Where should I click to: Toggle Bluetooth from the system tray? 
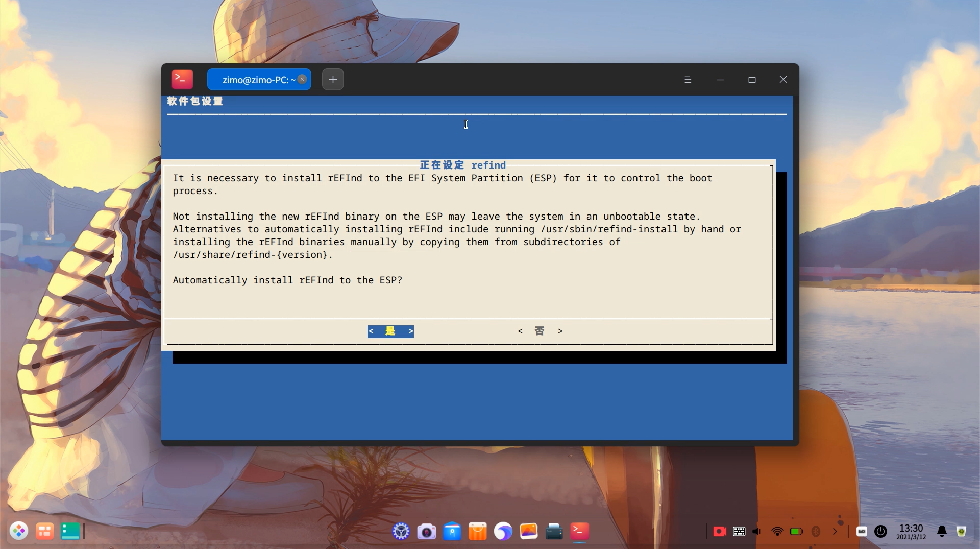[x=816, y=531]
